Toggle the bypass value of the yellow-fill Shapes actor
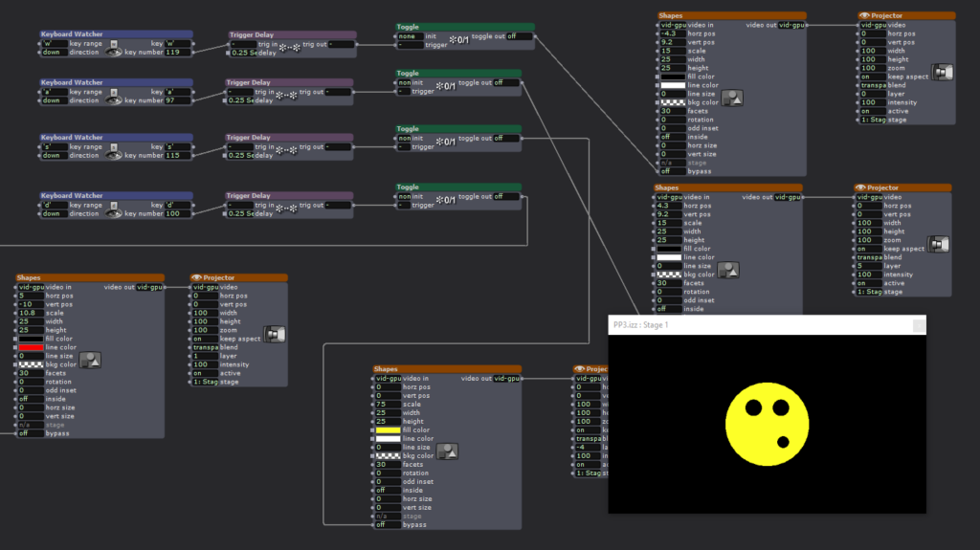 [x=389, y=524]
